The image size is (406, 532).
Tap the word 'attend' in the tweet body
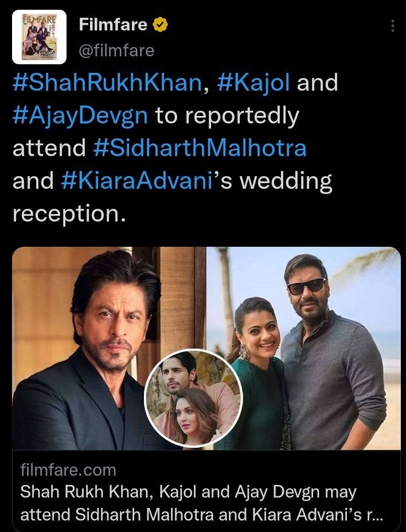tap(49, 149)
